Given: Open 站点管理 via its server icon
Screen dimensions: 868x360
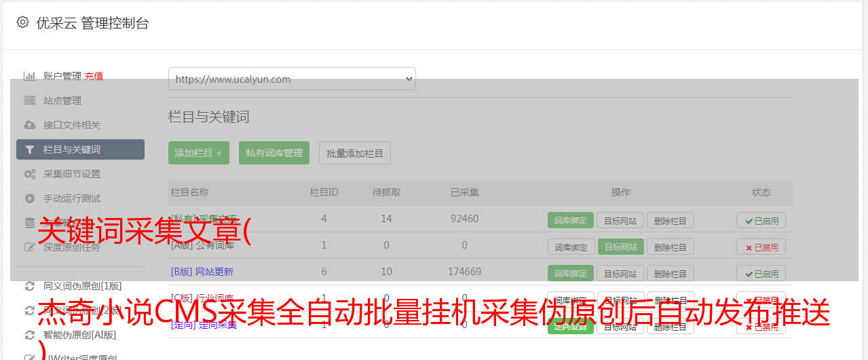Looking at the screenshot, I should click(30, 101).
